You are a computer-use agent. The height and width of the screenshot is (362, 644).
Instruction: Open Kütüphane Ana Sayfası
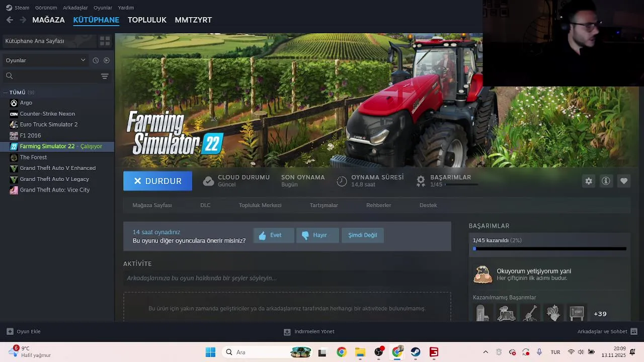click(49, 41)
